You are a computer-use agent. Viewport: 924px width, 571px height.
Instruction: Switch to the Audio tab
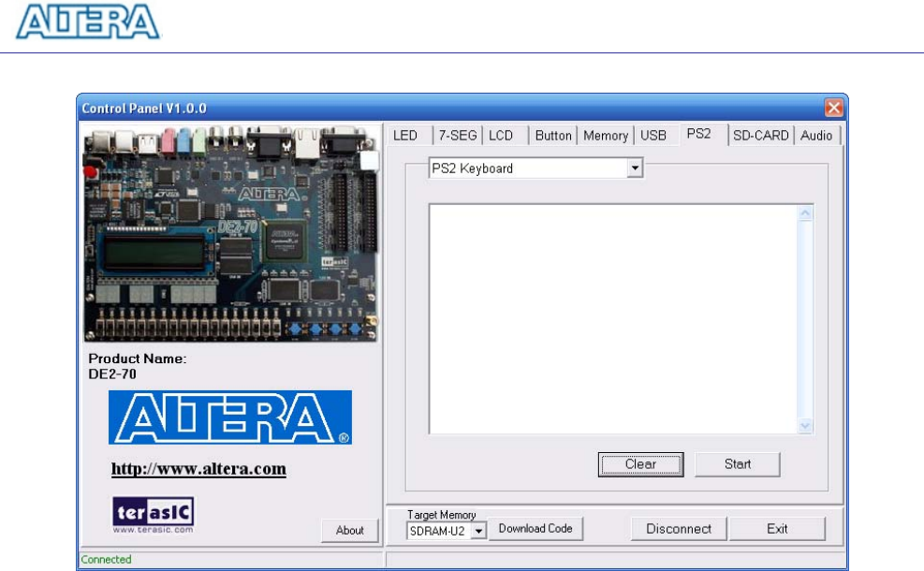tap(816, 136)
